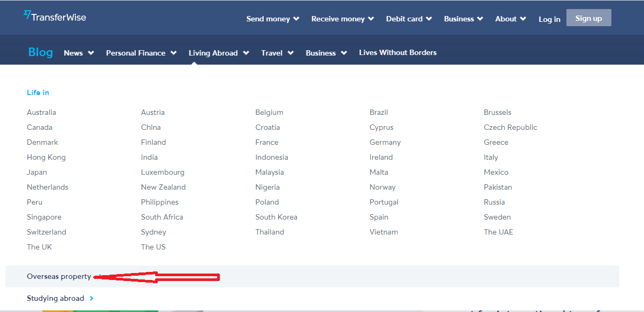Open the Finland link
Image resolution: width=644 pixels, height=312 pixels.
154,142
